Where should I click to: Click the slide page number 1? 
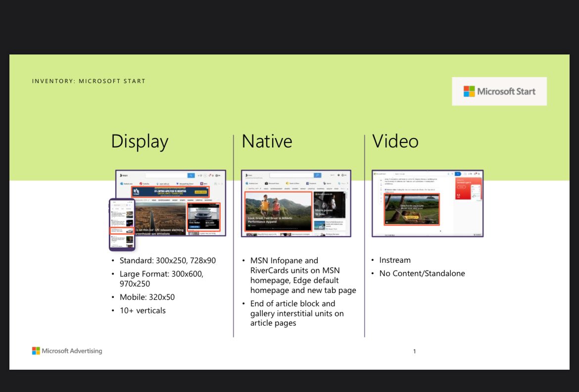(414, 351)
